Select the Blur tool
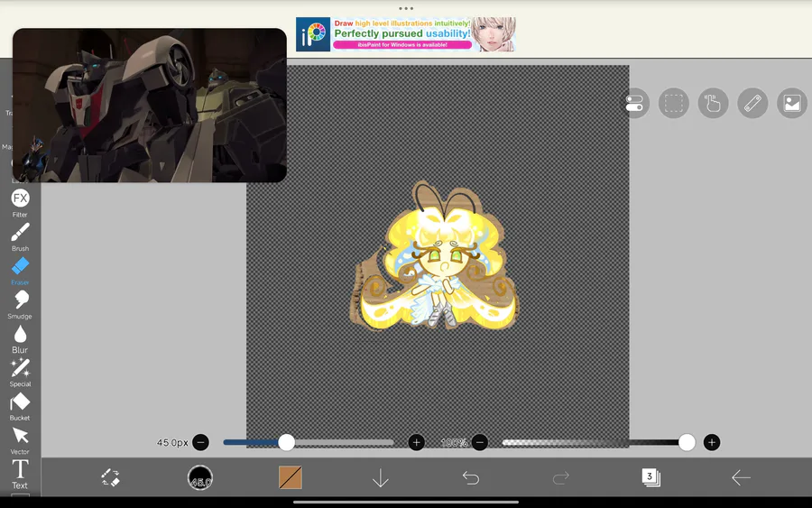The image size is (812, 508). pos(20,338)
